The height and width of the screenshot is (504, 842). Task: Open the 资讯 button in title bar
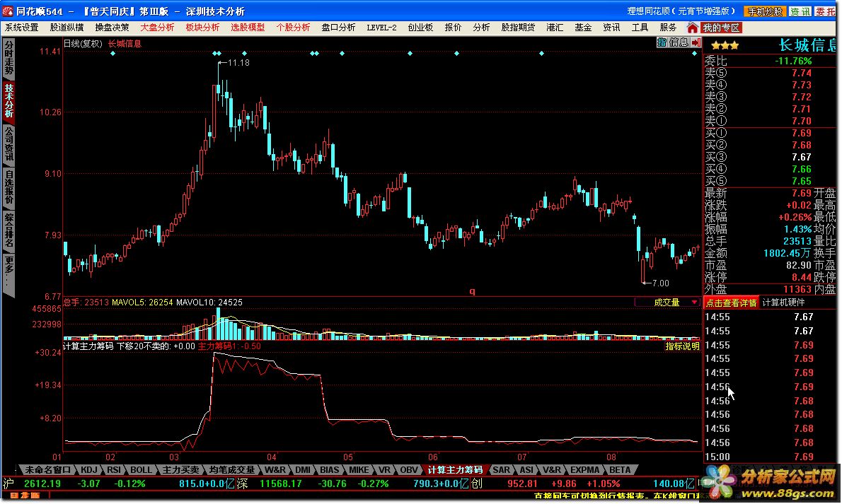(800, 11)
